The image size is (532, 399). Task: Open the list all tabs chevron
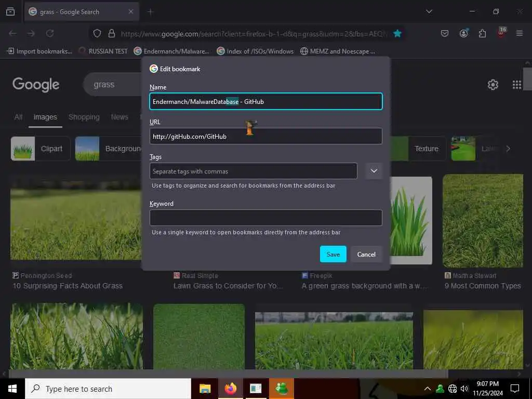pos(429,11)
